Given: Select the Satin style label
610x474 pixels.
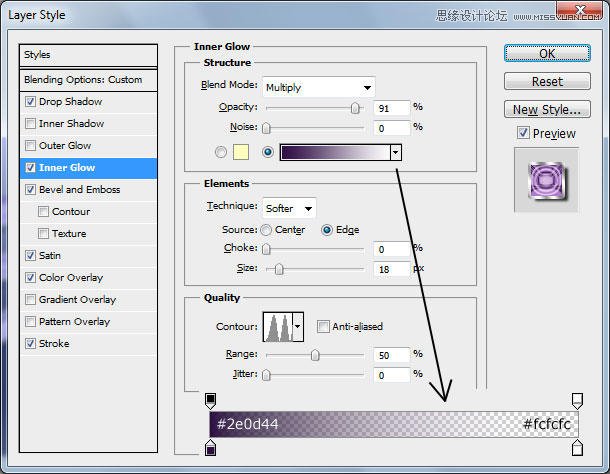Looking at the screenshot, I should click(50, 255).
